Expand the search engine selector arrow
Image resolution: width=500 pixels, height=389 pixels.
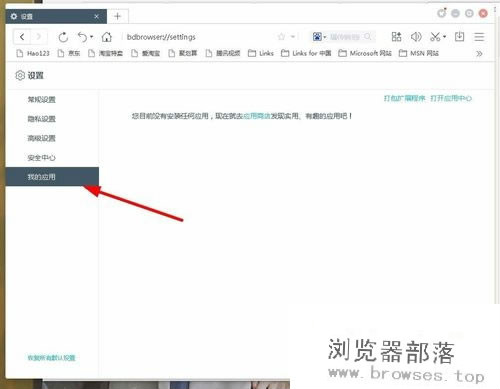[x=325, y=37]
